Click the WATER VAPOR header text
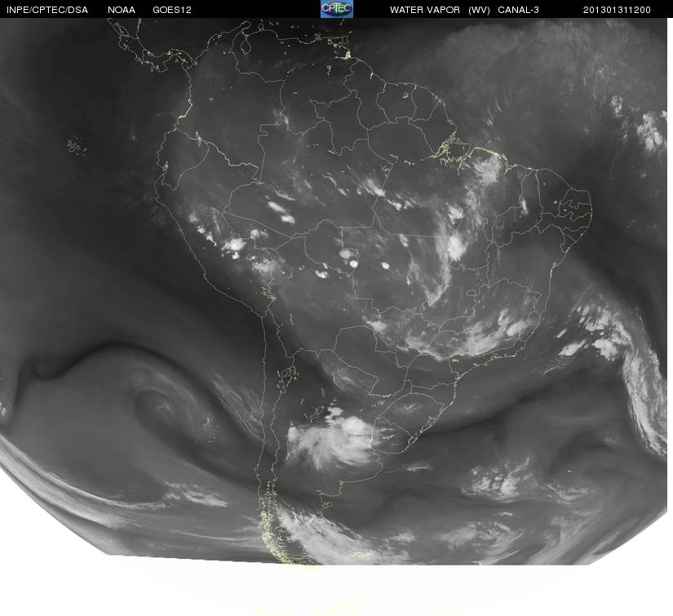 pos(425,10)
